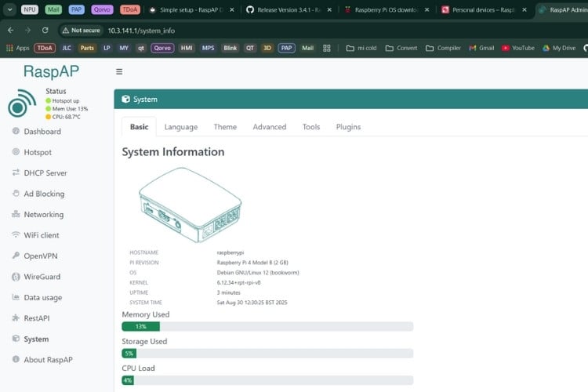
Task: Open the Chrome Apps grid icon
Action: click(x=9, y=48)
